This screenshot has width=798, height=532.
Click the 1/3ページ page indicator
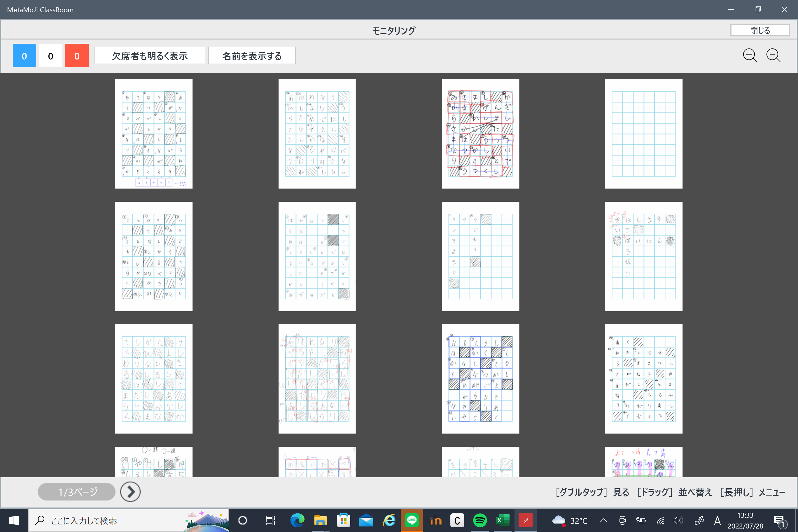tap(77, 492)
